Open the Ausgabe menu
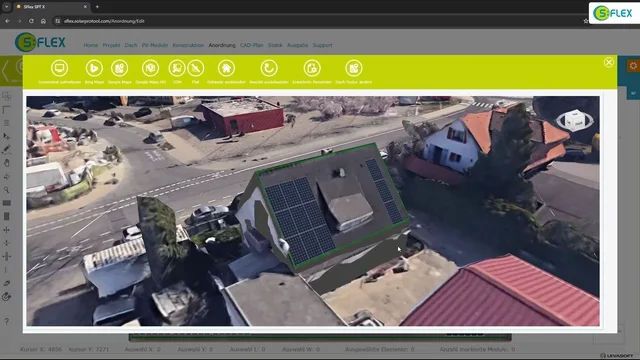Viewport: 640px width, 360px height. click(297, 45)
